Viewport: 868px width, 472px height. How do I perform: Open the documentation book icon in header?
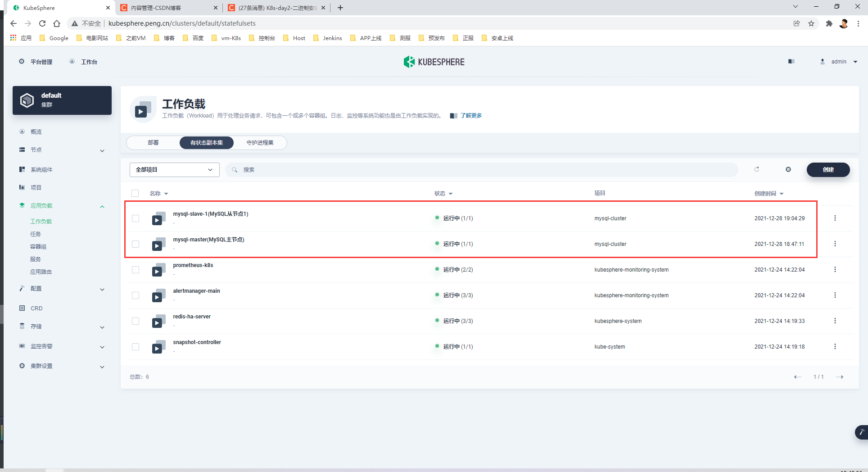(791, 62)
